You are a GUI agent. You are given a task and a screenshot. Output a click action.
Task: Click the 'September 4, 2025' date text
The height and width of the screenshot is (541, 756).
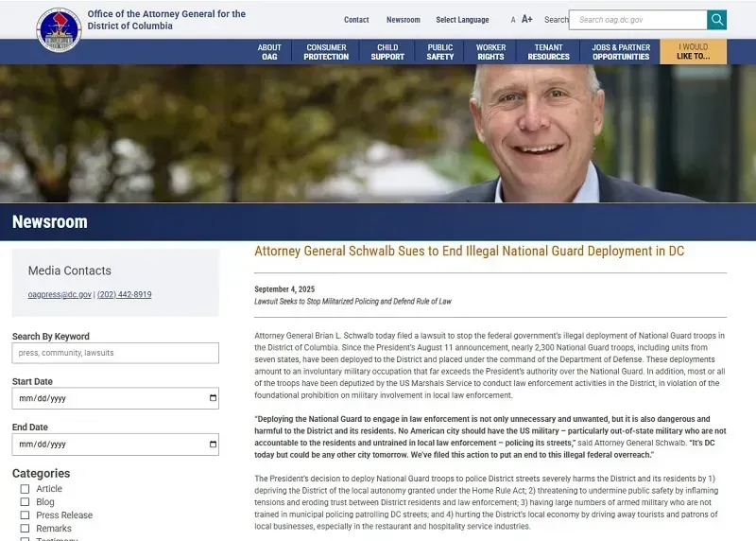[284, 289]
